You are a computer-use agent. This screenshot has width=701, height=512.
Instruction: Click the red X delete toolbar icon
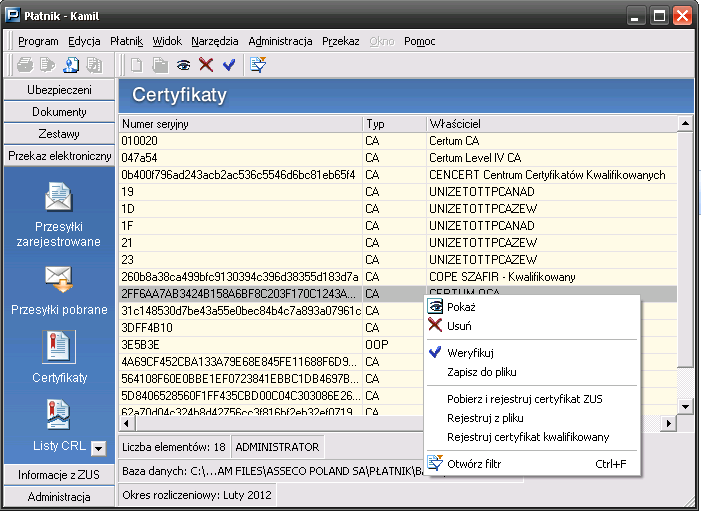tap(206, 65)
